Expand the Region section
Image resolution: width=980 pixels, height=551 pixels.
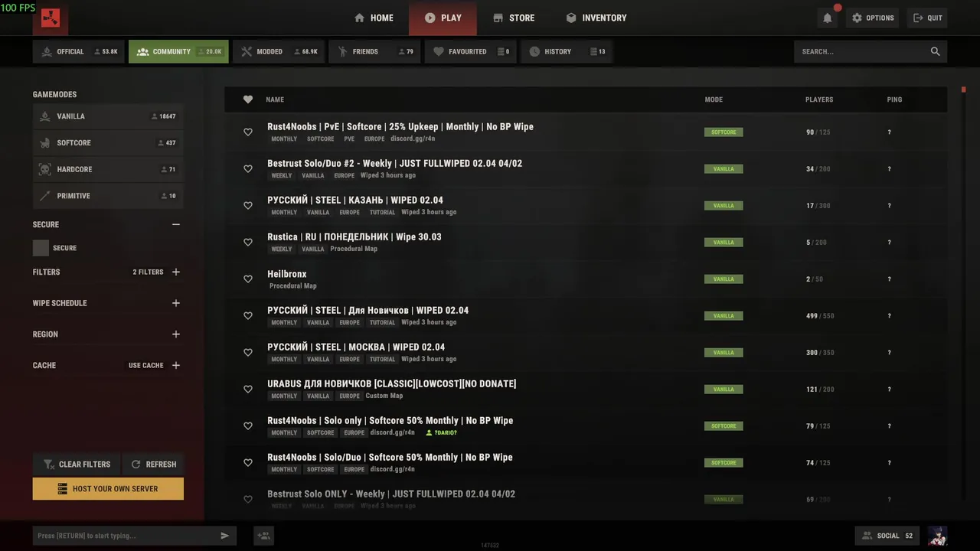pos(176,334)
